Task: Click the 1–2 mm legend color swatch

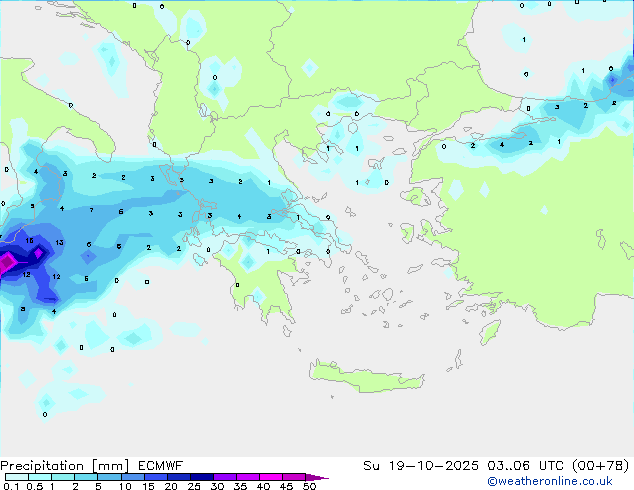Action: (63, 477)
